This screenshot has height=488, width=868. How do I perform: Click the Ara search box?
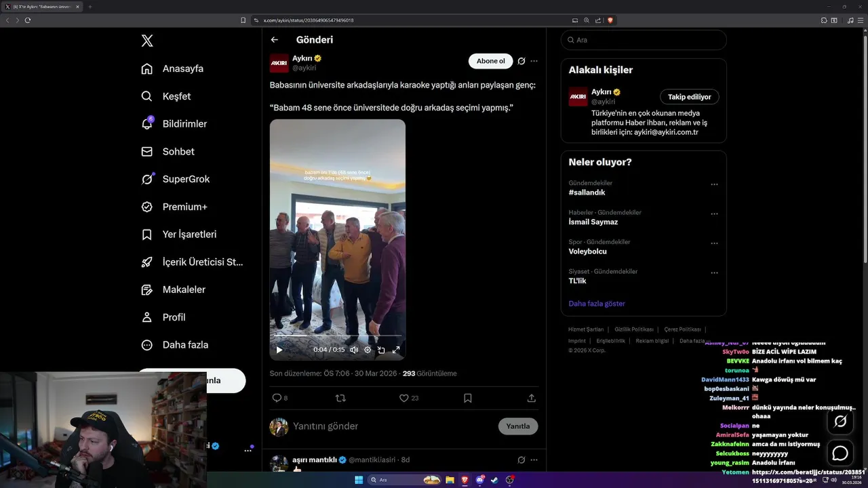pos(644,40)
